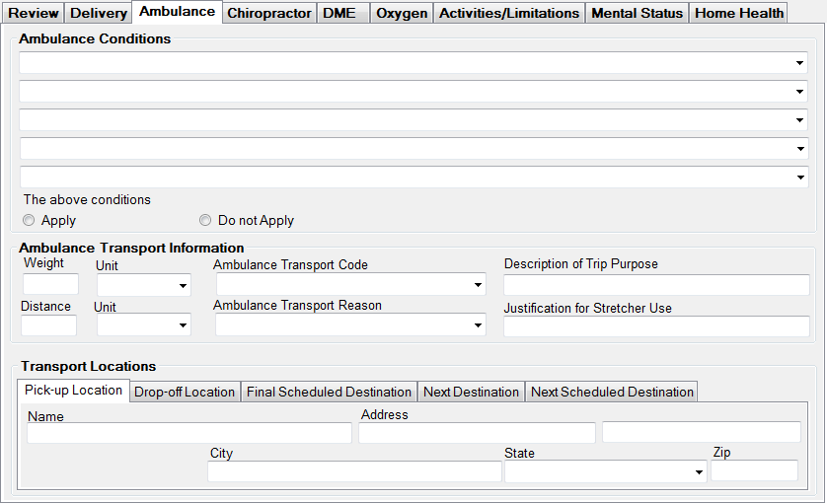Select the Do not Apply radio button

point(205,221)
